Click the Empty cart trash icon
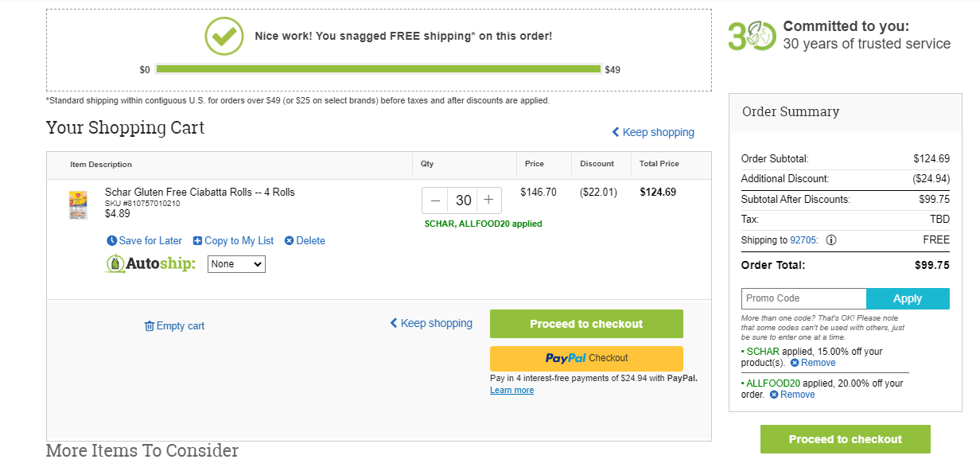 coord(149,325)
